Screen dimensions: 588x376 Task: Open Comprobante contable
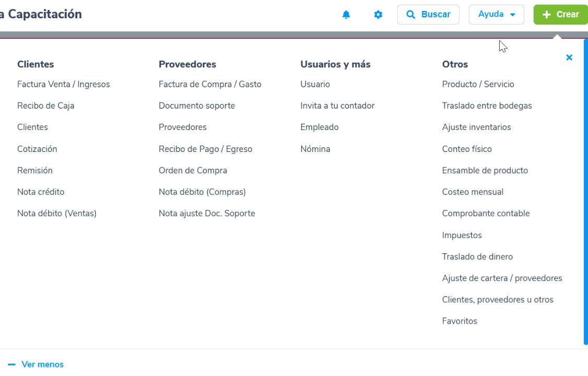(486, 213)
